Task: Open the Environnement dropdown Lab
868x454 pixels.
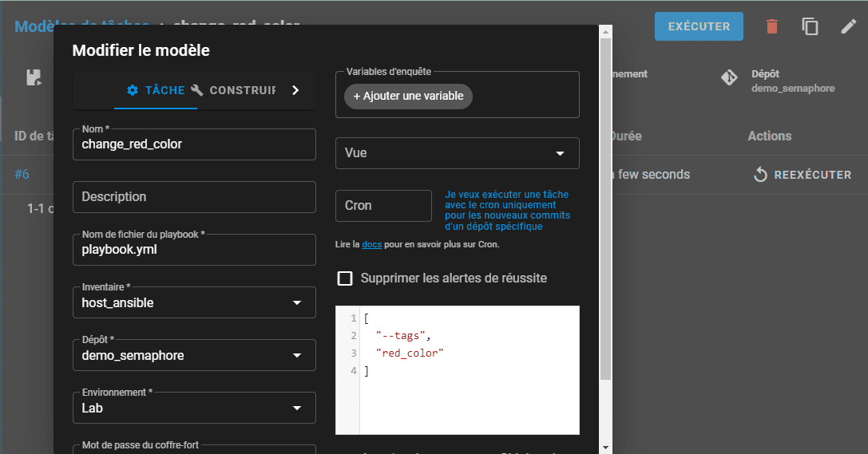Action: (194, 408)
